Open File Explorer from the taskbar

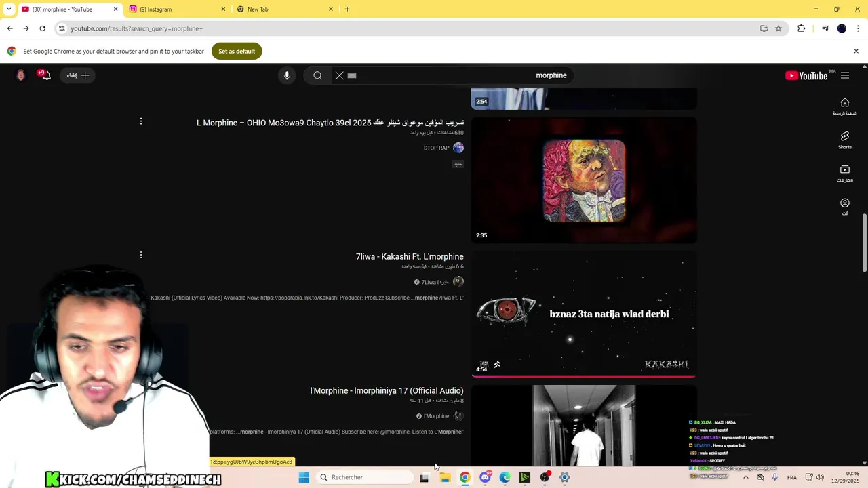(445, 477)
